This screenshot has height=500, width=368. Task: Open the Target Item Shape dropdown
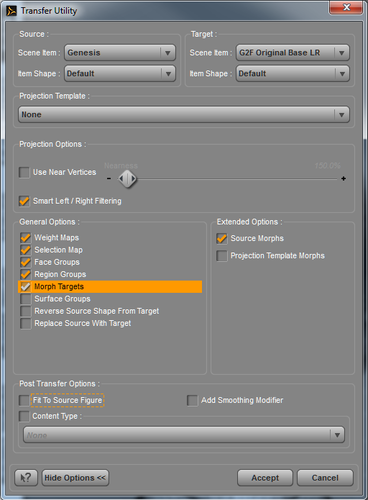[293, 73]
